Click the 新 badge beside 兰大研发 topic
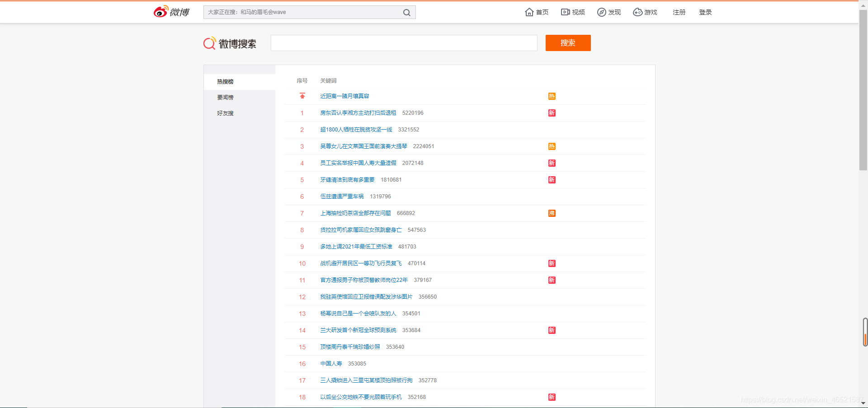The height and width of the screenshot is (408, 868). [552, 330]
